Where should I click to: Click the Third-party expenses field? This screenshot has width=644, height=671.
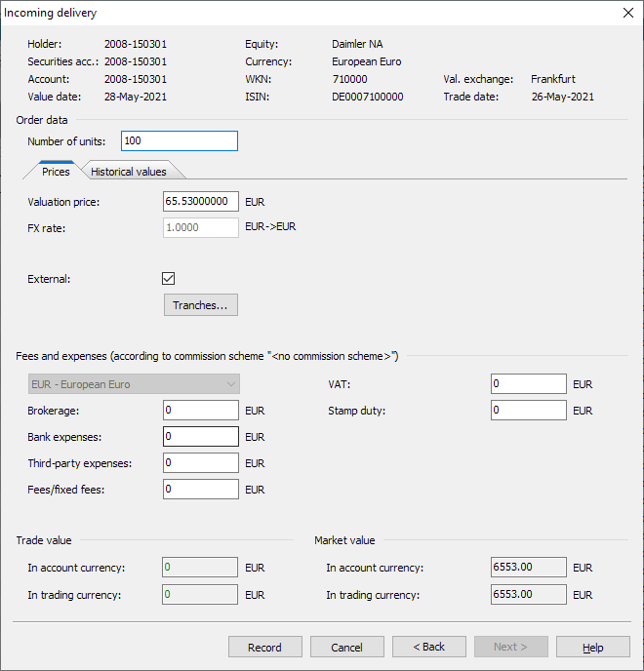pyautogui.click(x=200, y=463)
